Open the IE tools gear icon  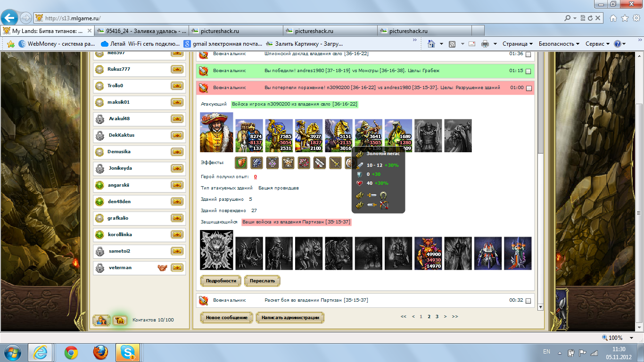point(636,18)
